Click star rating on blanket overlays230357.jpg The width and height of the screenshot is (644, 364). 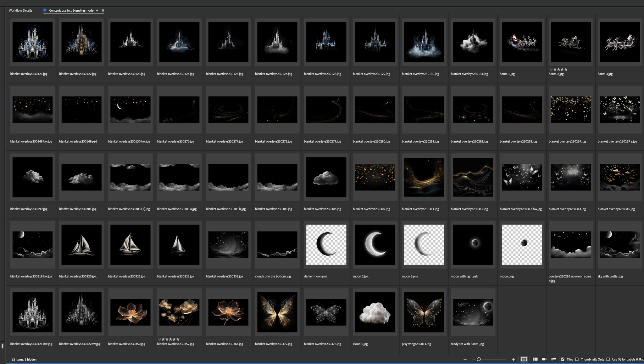pyautogui.click(x=171, y=339)
